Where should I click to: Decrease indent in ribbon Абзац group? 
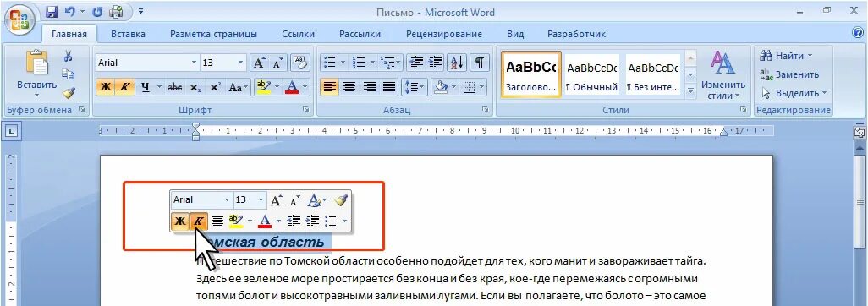click(x=415, y=63)
